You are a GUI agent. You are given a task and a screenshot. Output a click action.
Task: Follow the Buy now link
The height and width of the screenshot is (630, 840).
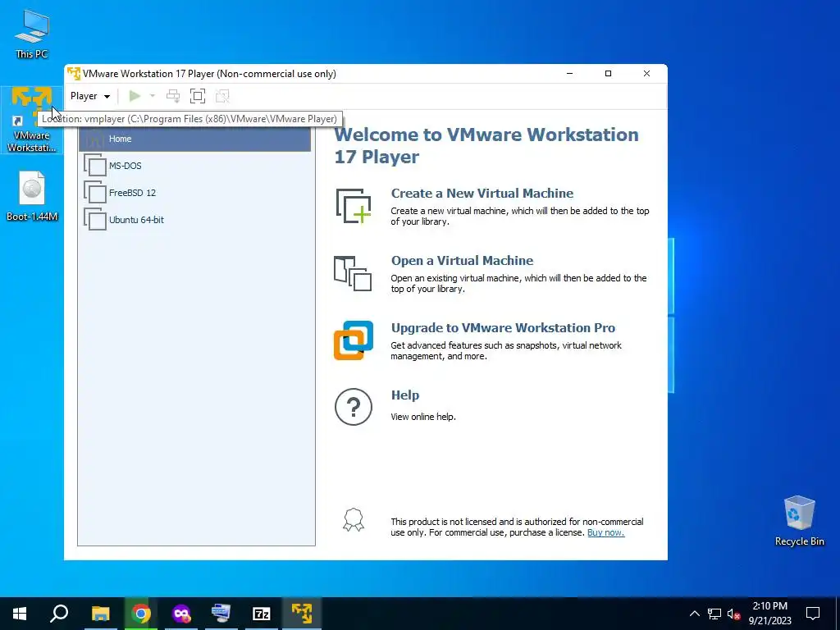[606, 532]
